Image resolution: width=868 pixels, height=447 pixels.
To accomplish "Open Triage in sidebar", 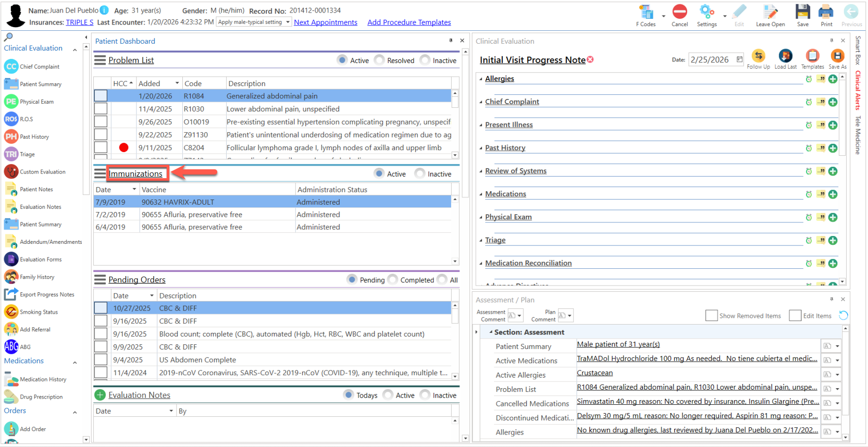I will pyautogui.click(x=20, y=154).
